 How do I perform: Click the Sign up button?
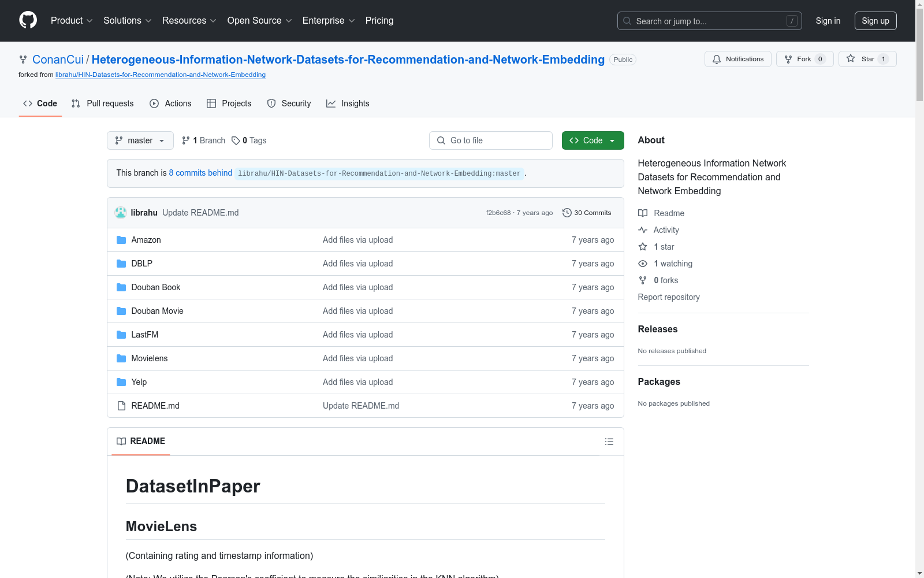875,21
